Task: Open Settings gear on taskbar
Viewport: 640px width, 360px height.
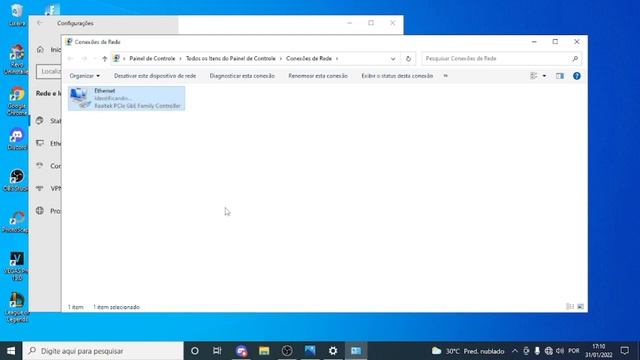Action: click(x=333, y=351)
